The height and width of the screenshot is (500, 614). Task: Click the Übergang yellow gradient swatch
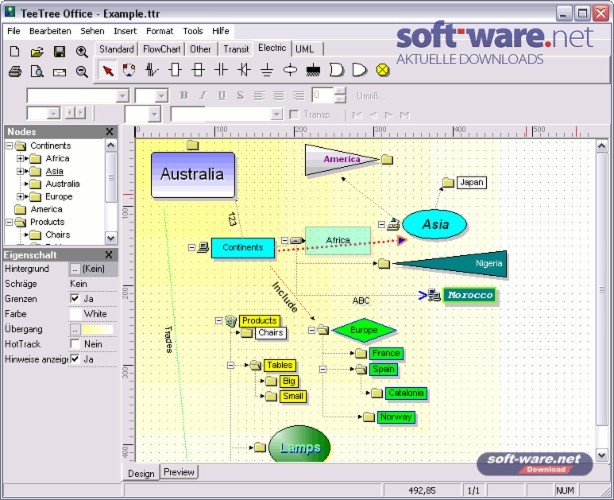click(98, 329)
